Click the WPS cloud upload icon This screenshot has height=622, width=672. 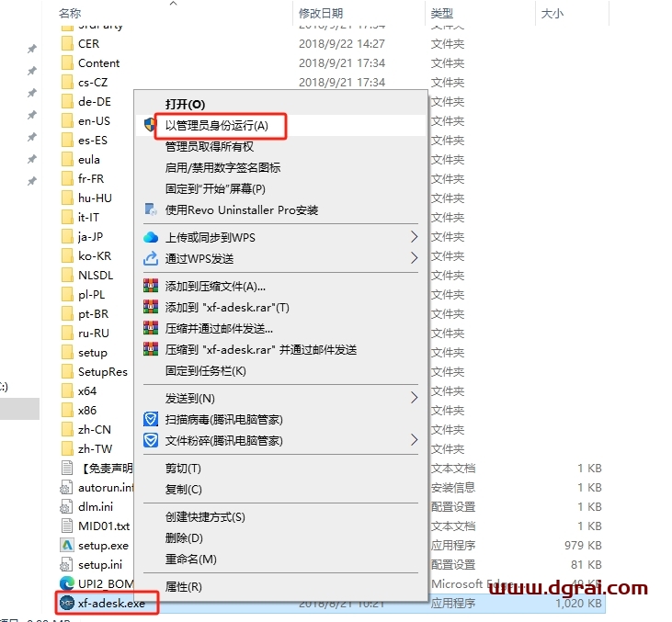tap(151, 237)
